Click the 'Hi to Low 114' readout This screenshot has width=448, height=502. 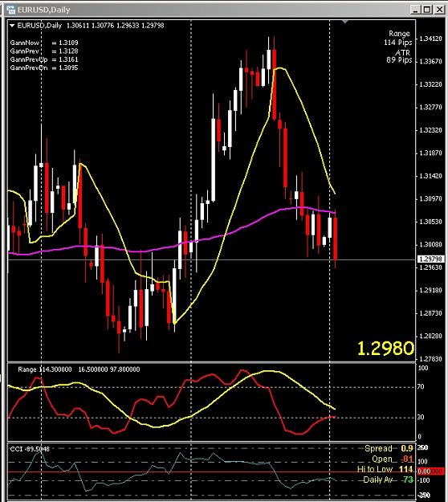click(x=385, y=469)
